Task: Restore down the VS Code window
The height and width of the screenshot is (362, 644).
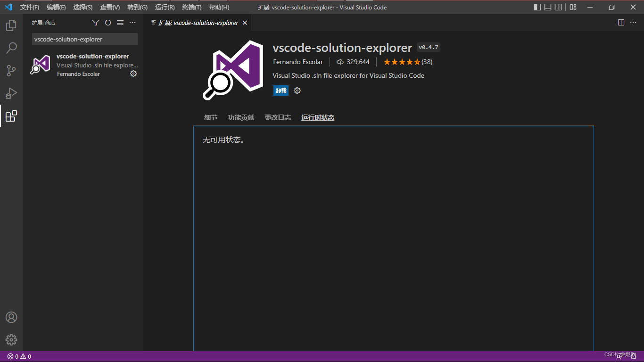Action: coord(611,7)
